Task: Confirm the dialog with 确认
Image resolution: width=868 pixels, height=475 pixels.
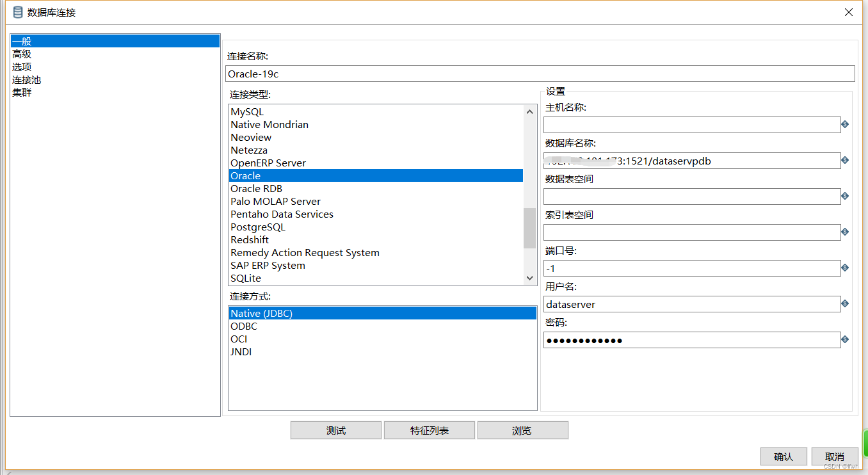Action: click(x=784, y=456)
